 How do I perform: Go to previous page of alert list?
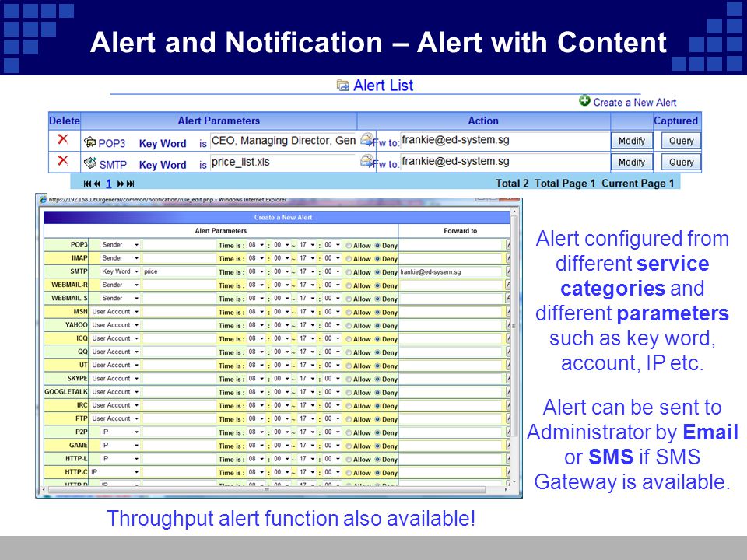(97, 184)
